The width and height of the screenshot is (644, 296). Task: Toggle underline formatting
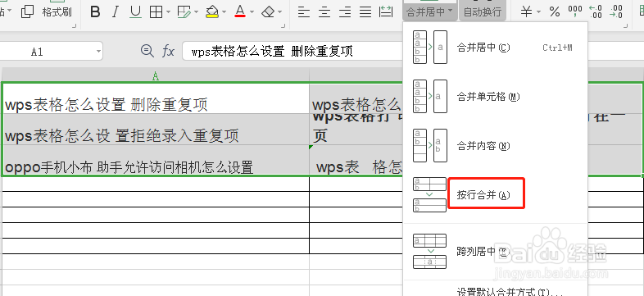[x=135, y=12]
